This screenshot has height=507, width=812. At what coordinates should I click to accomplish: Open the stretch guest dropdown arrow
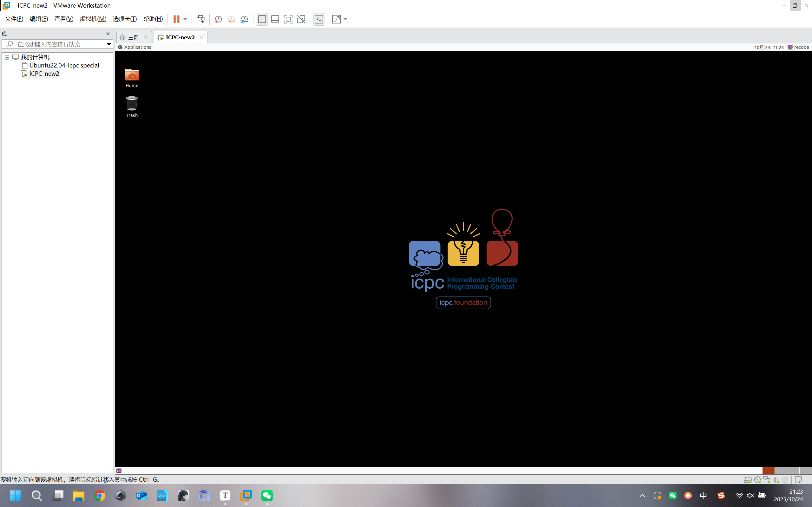pyautogui.click(x=346, y=19)
